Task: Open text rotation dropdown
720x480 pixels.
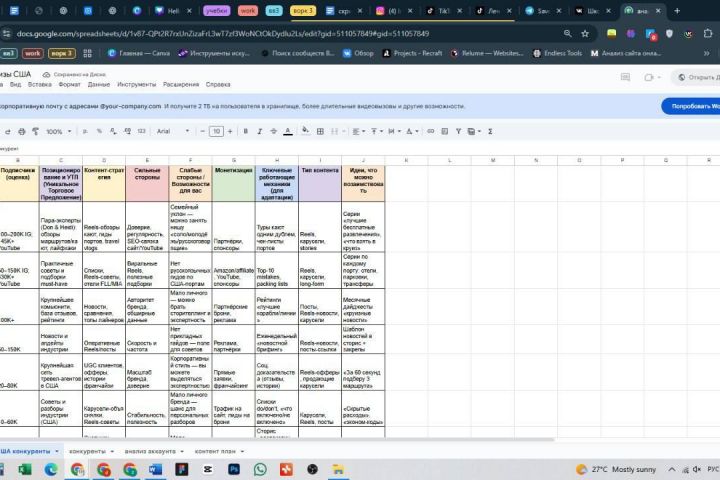Action: click(412, 131)
